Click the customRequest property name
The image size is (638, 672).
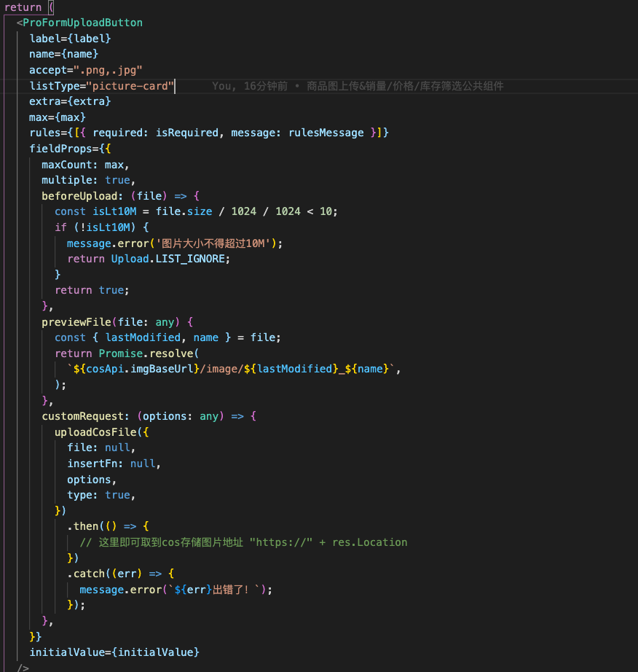(x=82, y=416)
